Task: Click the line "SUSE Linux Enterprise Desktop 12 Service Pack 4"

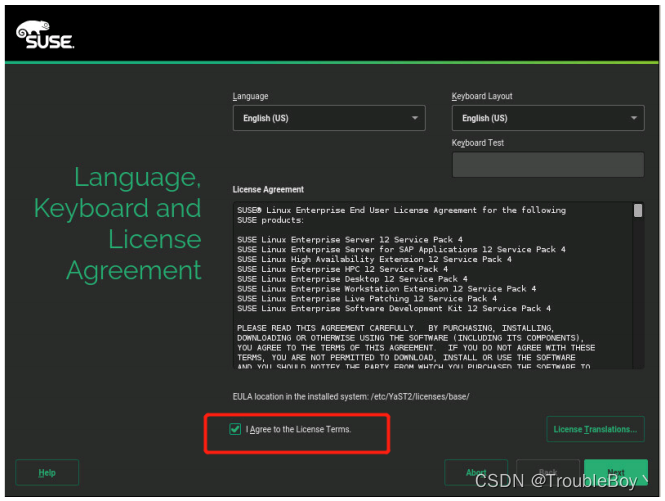Action: 352,279
